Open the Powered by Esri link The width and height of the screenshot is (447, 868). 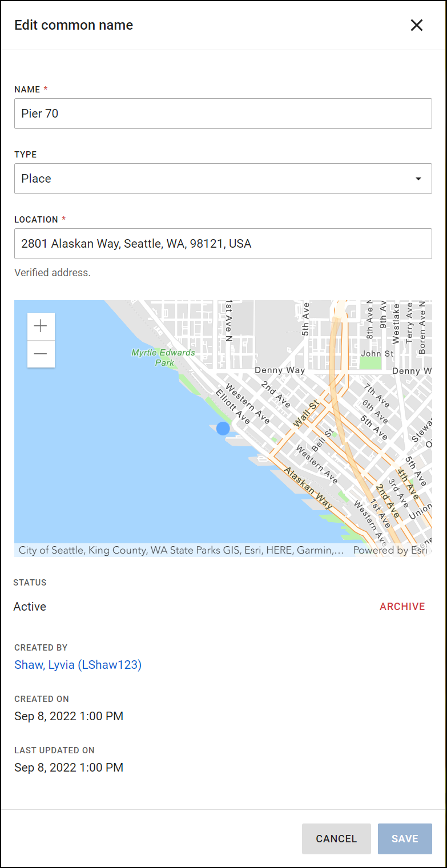[389, 551]
